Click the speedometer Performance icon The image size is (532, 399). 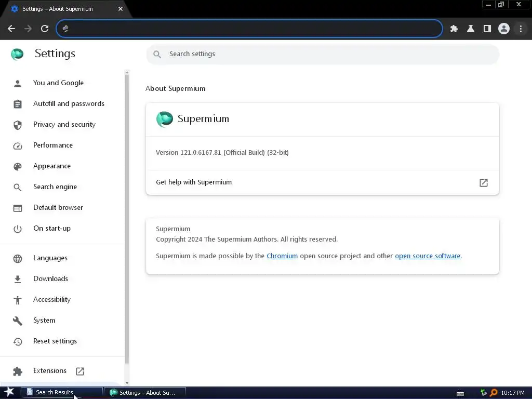[18, 146]
